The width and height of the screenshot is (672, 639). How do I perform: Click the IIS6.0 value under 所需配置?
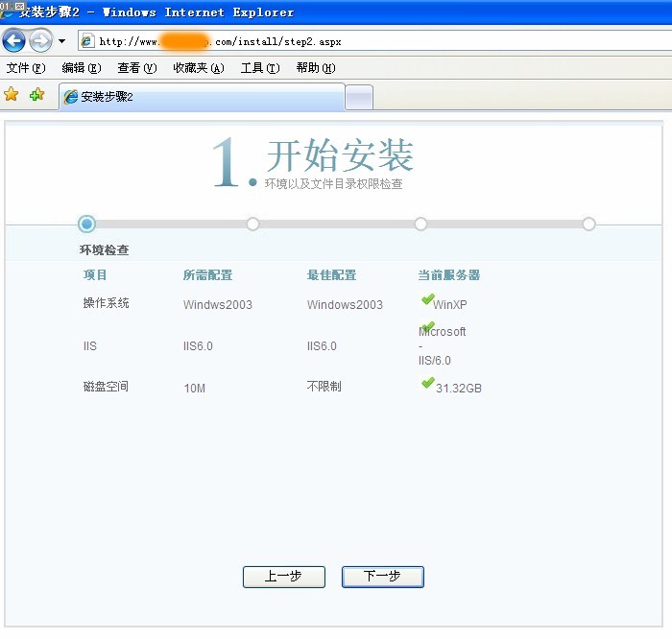pos(198,345)
